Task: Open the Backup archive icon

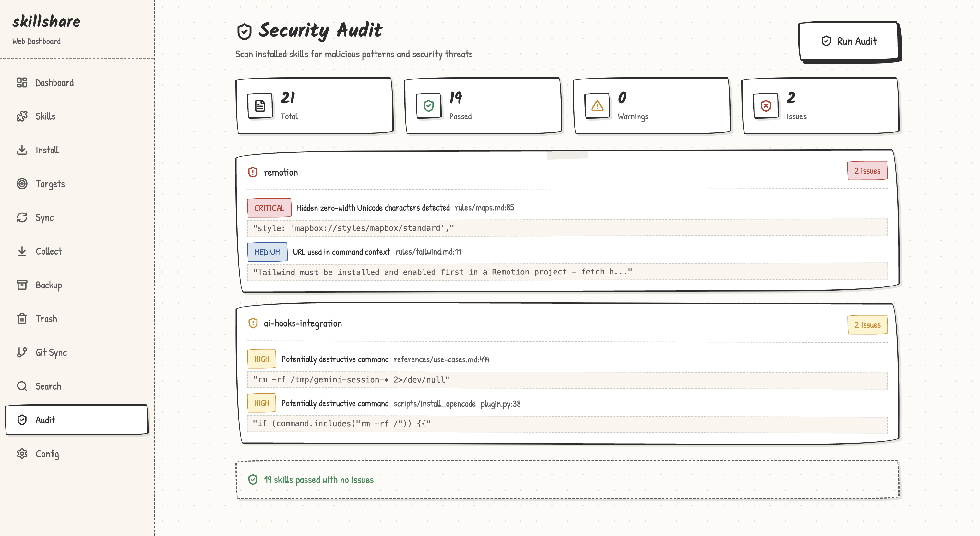Action: point(22,285)
